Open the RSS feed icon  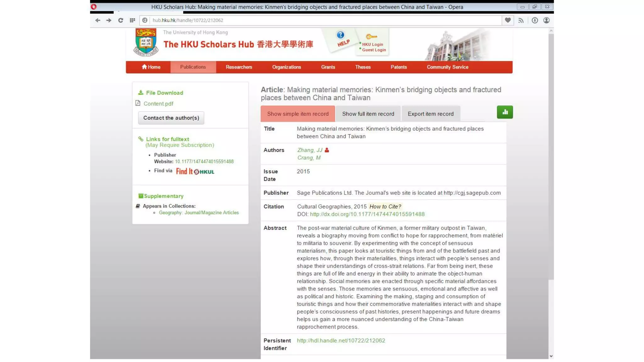521,20
